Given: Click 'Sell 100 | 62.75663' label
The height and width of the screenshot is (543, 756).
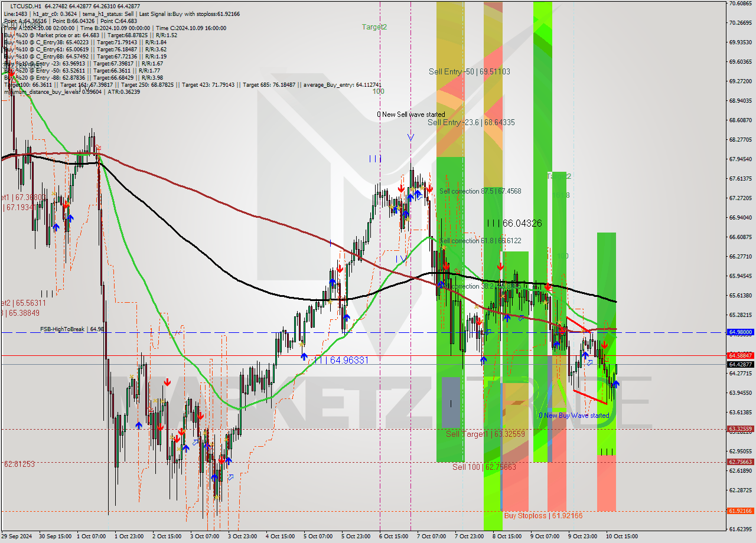Looking at the screenshot, I should tap(484, 467).
